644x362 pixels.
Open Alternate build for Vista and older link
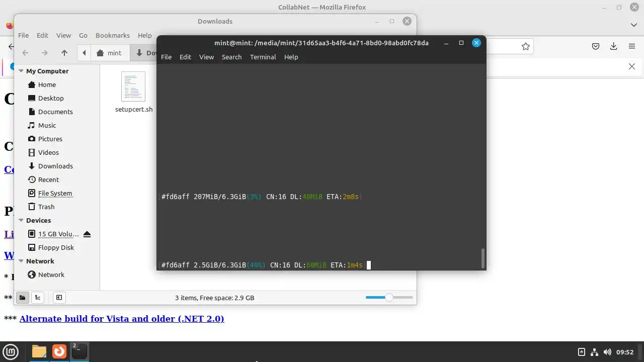(122, 318)
